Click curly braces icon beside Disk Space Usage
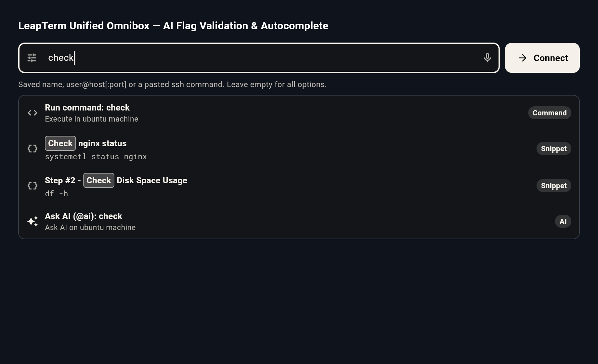 [32, 186]
